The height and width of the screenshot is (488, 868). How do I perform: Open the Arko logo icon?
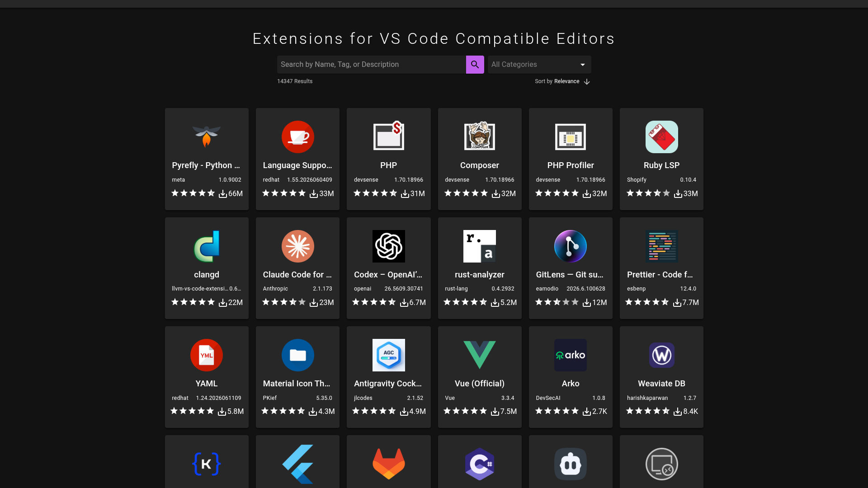coord(571,355)
